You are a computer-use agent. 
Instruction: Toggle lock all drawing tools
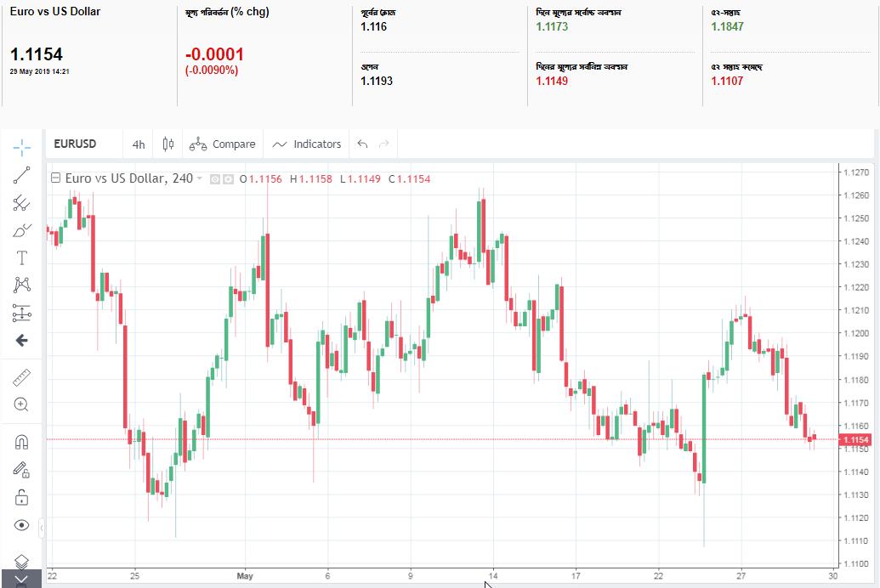[22, 497]
